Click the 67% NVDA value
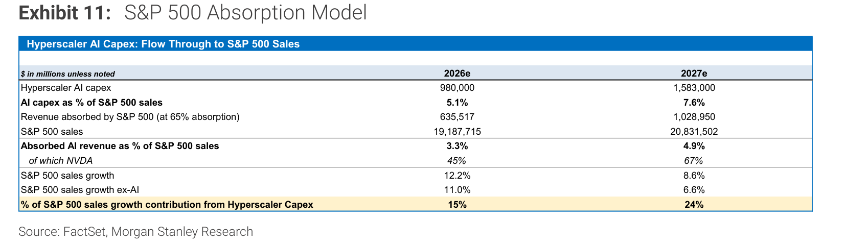Viewport: 868px width, 244px height. tap(694, 161)
